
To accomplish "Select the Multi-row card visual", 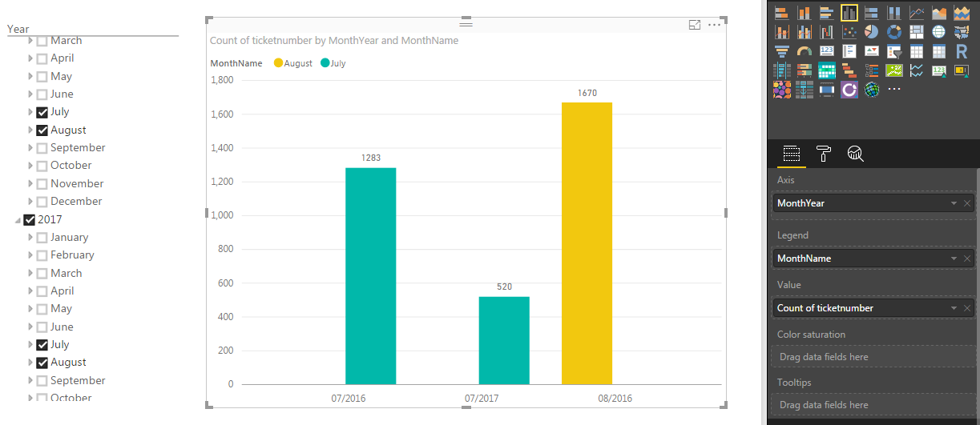I will coord(849,51).
